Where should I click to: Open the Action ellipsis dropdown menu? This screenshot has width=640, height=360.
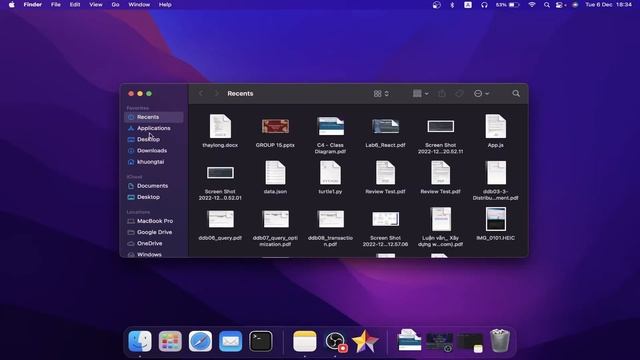point(481,93)
